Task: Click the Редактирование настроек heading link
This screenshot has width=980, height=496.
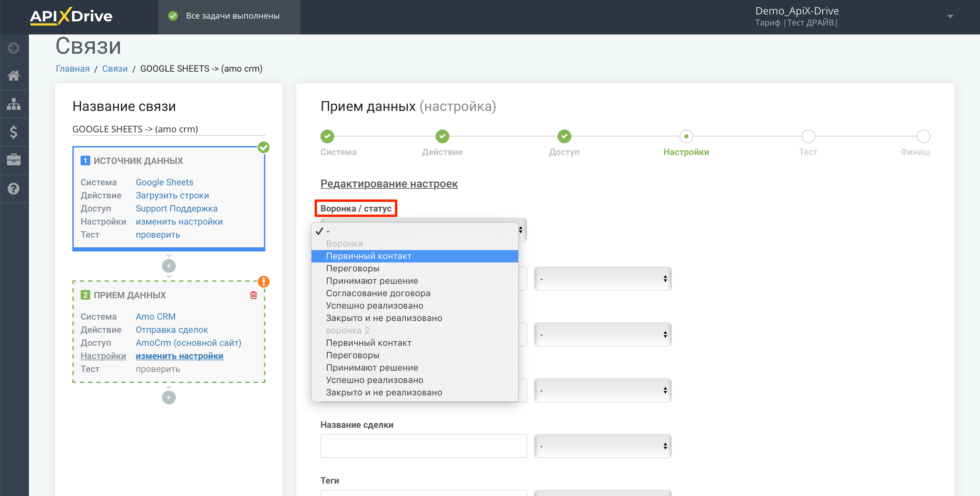Action: point(389,184)
